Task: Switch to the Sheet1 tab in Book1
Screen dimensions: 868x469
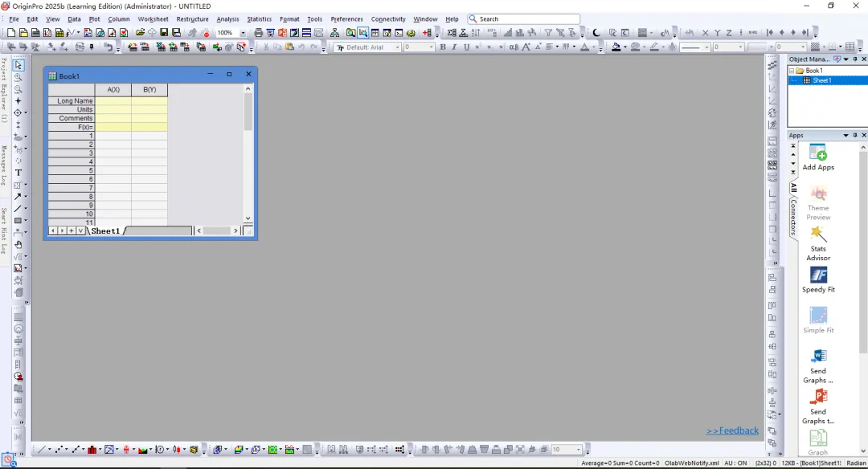Action: coord(105,230)
